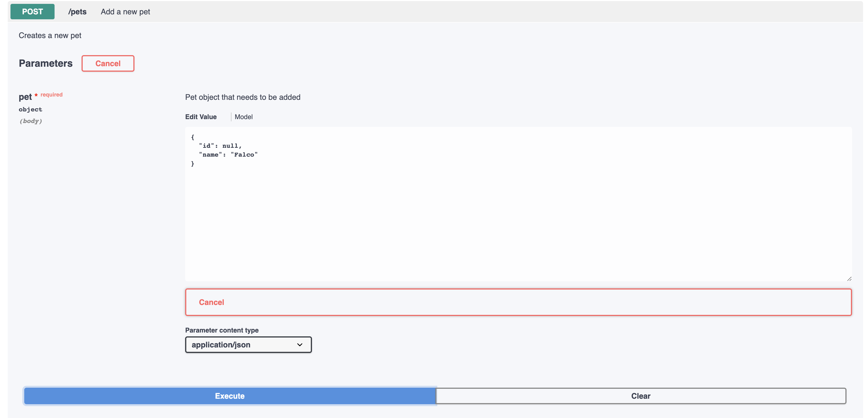This screenshot has width=868, height=418.
Task: Collapse the Add a new pet operation
Action: click(x=125, y=12)
